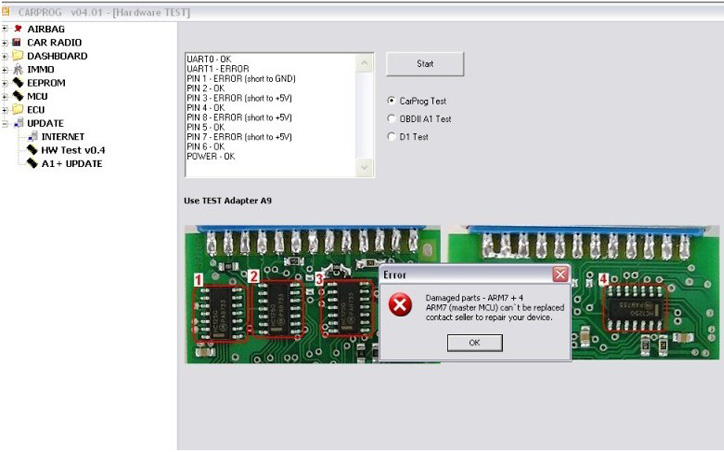Click the 'PIN 4 - OK' line

point(205,108)
